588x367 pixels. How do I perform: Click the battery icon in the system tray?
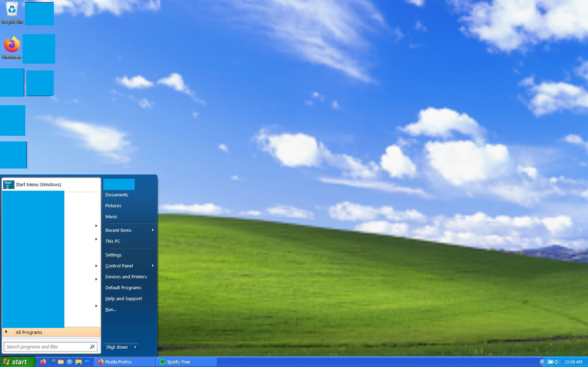click(550, 362)
